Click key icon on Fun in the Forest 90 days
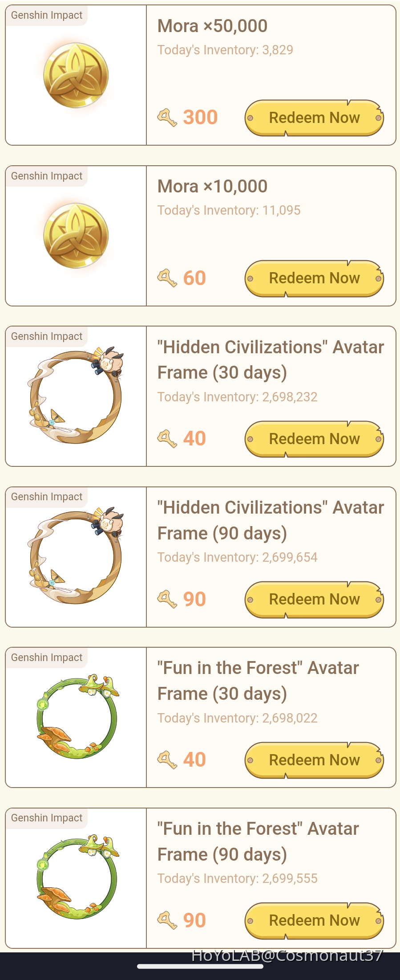 click(167, 920)
